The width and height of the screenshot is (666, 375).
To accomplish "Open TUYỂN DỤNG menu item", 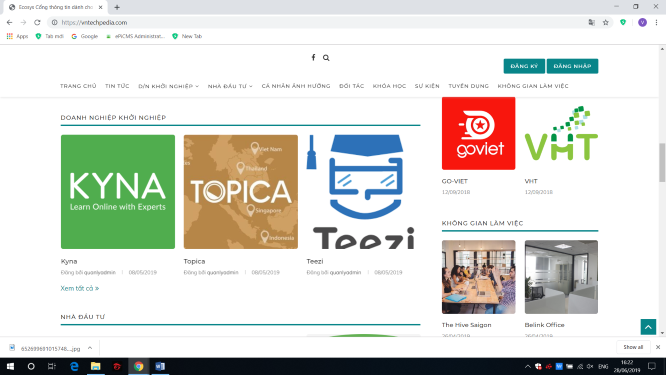I will pyautogui.click(x=468, y=86).
